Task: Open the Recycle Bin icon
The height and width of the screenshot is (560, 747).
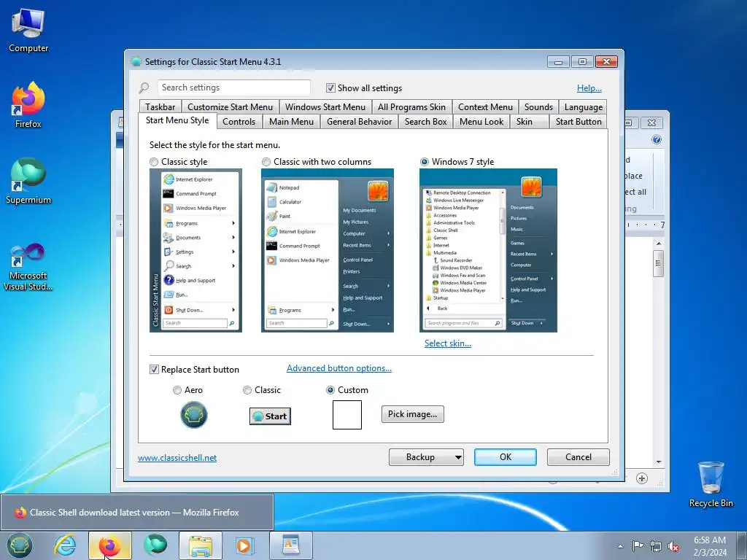Action: coord(711,484)
